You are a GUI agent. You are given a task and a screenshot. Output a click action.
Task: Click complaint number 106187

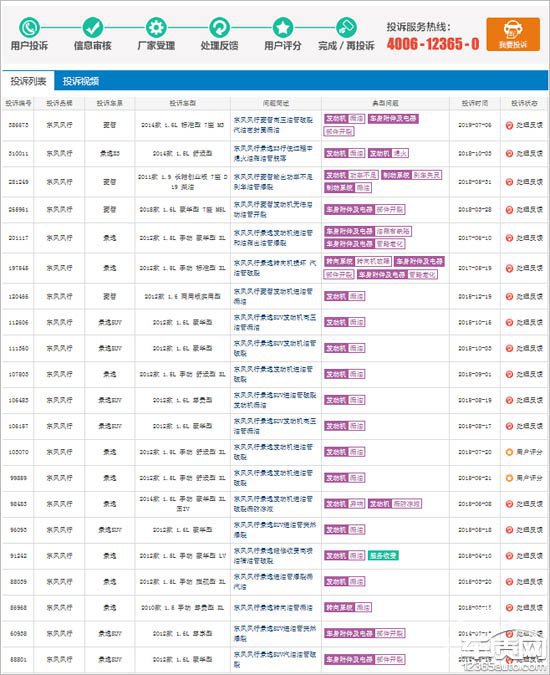click(18, 426)
